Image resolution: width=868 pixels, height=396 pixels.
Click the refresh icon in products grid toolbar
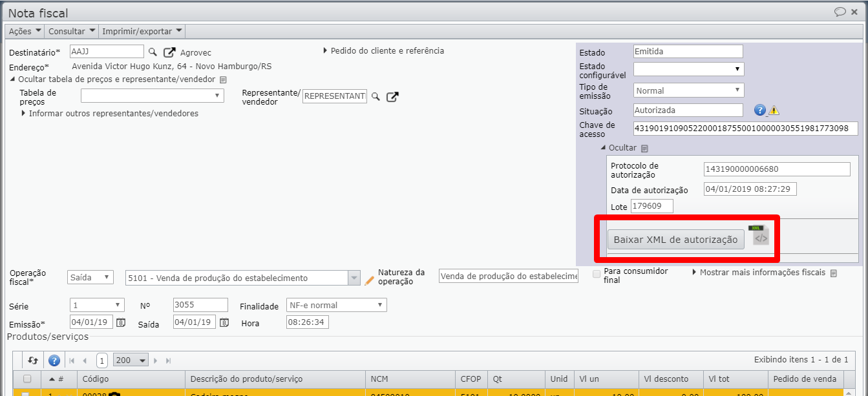click(34, 360)
